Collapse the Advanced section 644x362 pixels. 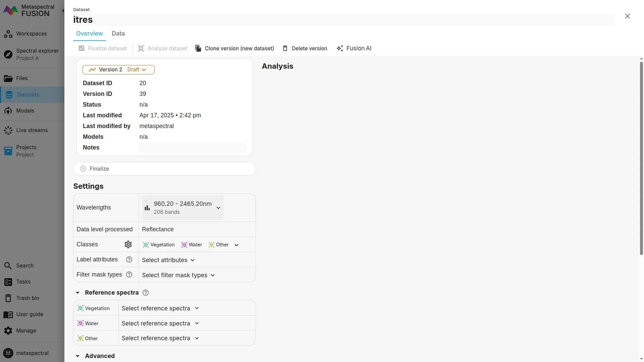pos(78,356)
